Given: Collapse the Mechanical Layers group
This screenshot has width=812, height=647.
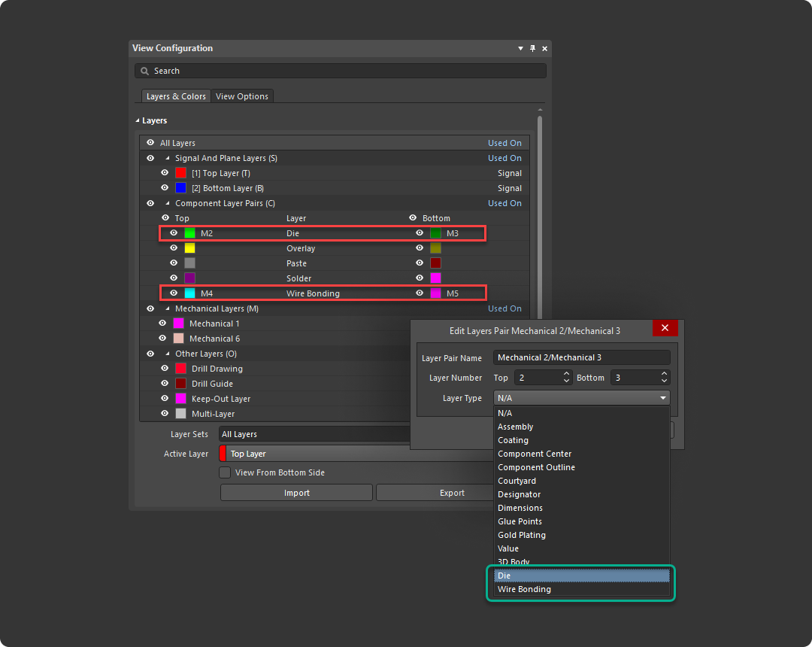Looking at the screenshot, I should coord(168,308).
